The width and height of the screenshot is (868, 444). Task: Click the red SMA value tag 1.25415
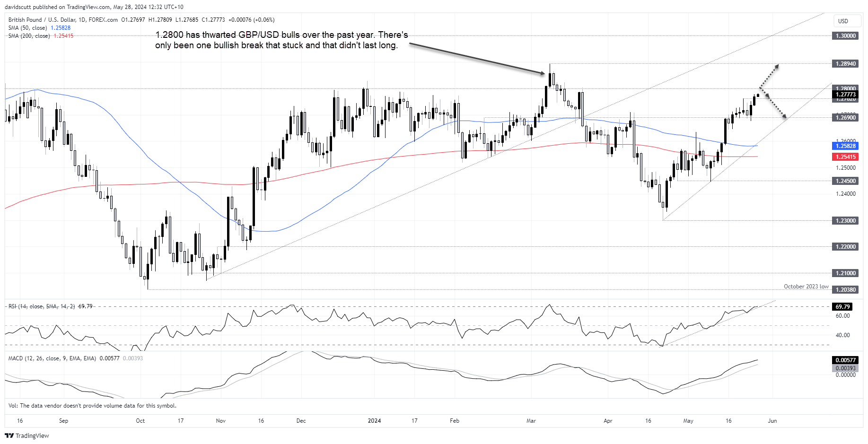(845, 157)
